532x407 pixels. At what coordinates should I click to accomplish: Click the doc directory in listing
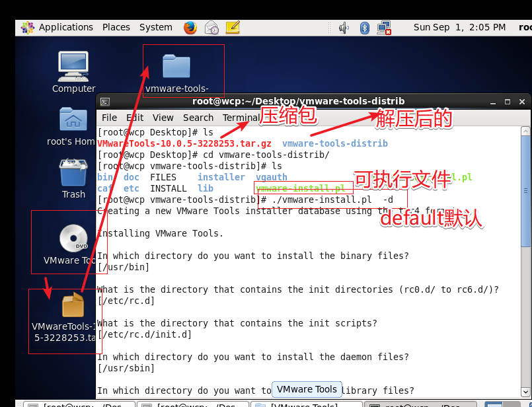pyautogui.click(x=132, y=177)
